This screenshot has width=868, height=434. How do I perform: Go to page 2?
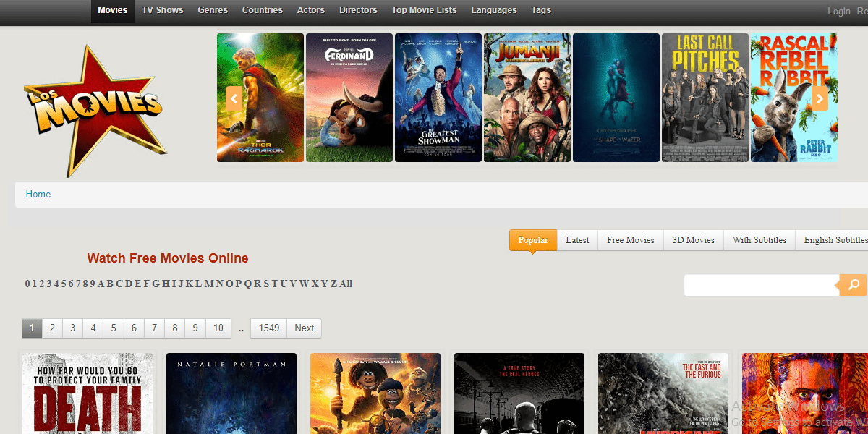pos(52,328)
